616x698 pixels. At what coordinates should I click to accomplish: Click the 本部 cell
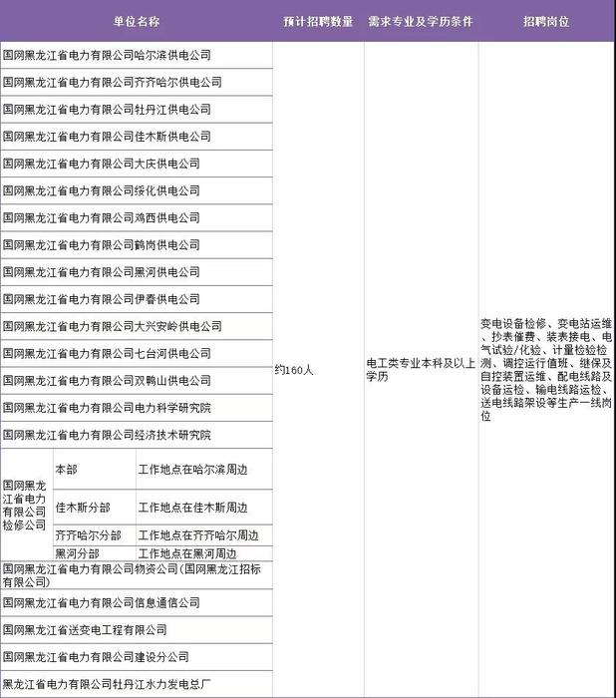95,470
